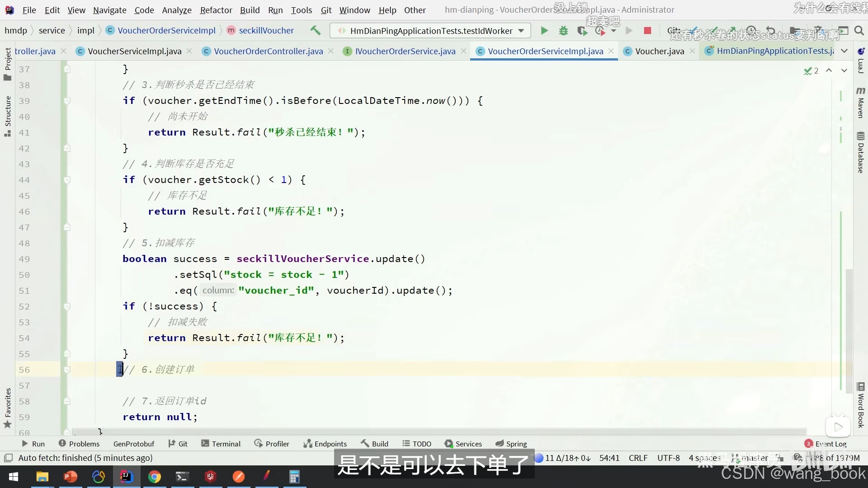Viewport: 868px width, 488px height.
Task: Open IntelliJ IDEA from Windows taskbar
Action: point(126,477)
